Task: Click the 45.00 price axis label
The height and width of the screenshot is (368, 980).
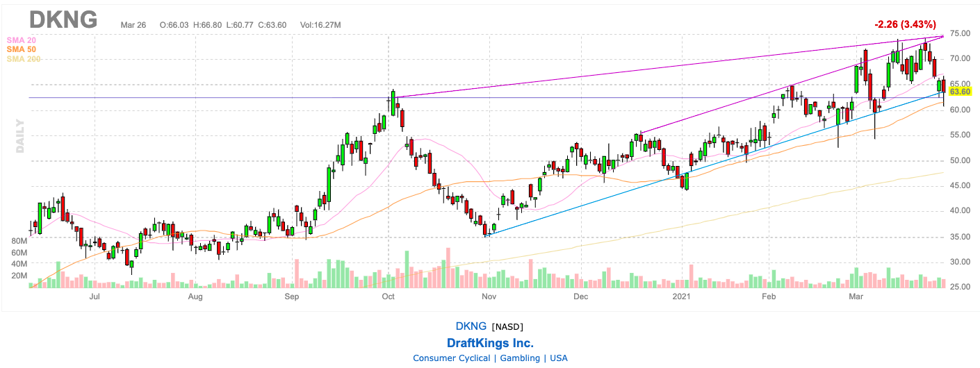Action: (960, 185)
